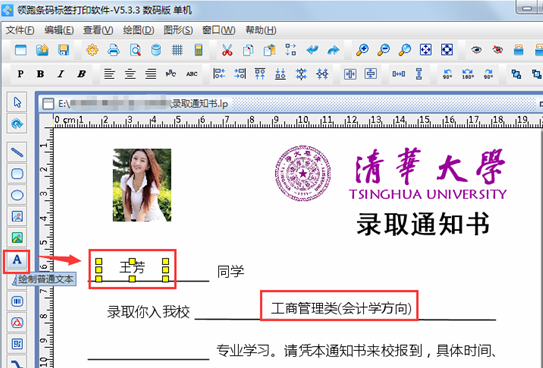
Task: Open the 查看(V) menu
Action: [x=98, y=30]
